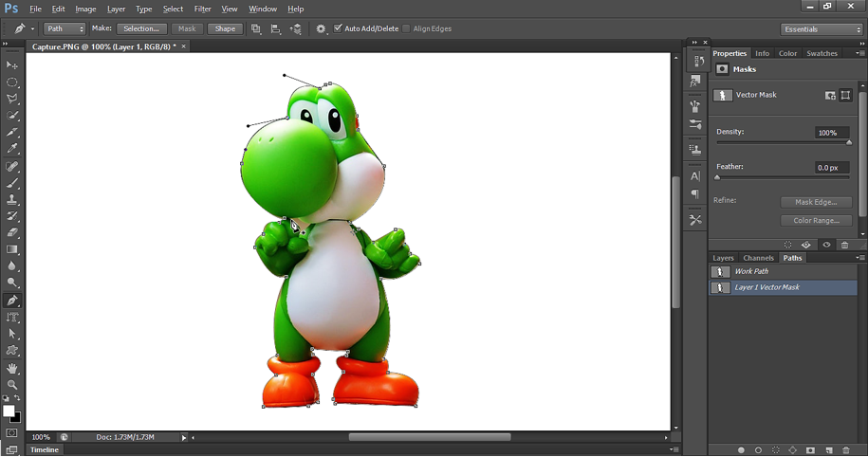Open the Layer menu

(x=116, y=9)
